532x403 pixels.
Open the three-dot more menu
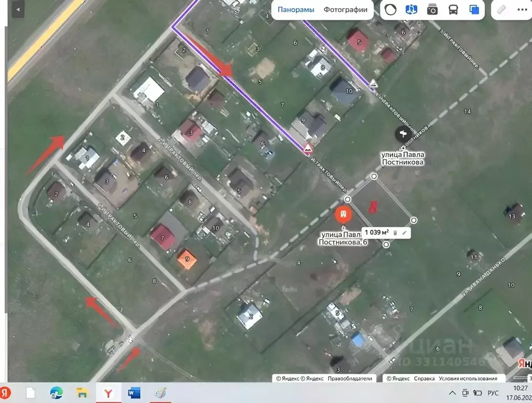[x=523, y=10]
